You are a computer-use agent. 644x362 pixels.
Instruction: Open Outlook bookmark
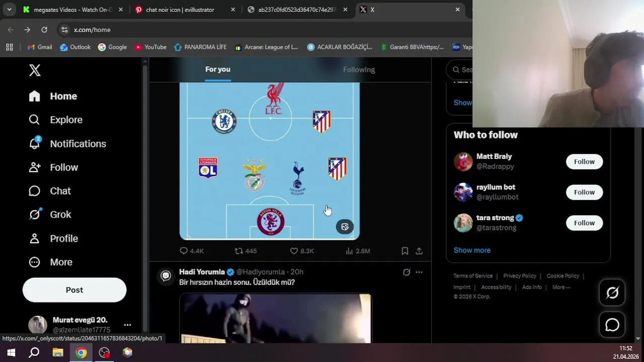tap(75, 47)
